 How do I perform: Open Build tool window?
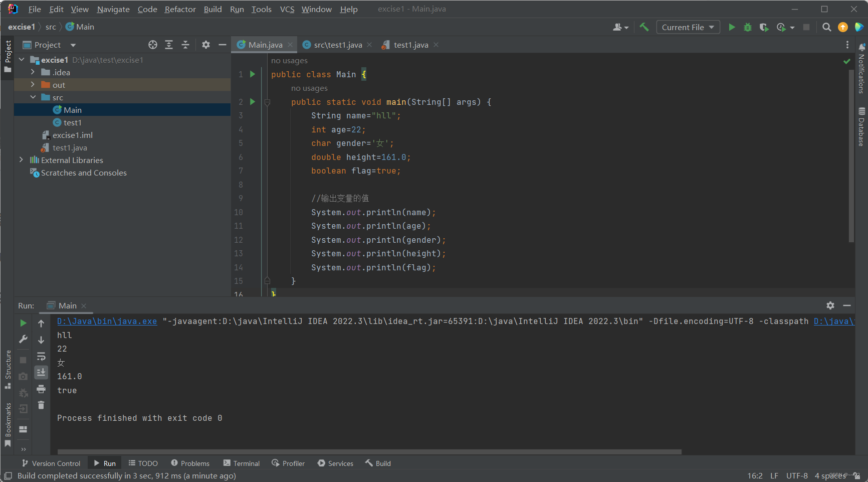tap(378, 463)
